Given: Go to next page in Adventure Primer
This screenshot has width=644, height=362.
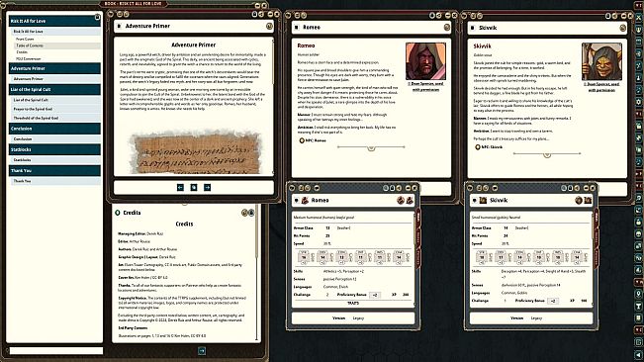Looking at the screenshot, I should (207, 187).
